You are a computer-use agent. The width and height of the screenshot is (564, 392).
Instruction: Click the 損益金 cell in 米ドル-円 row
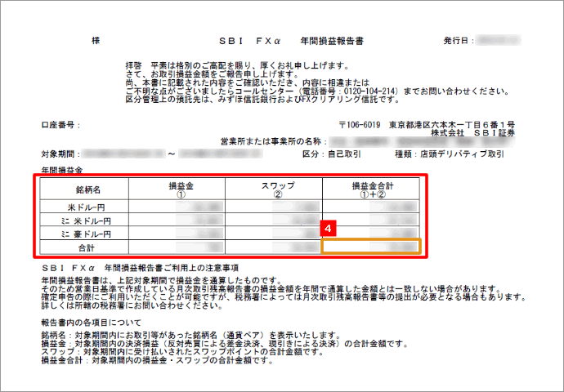(177, 207)
